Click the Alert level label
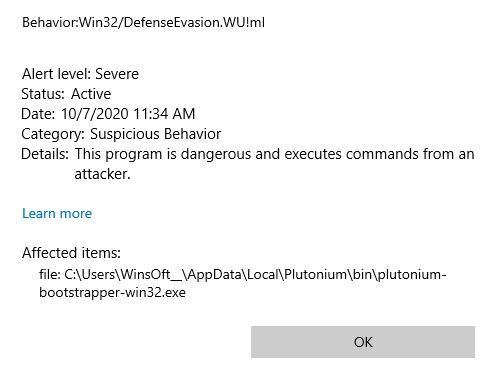Image resolution: width=498 pixels, height=373 pixels. click(x=57, y=74)
